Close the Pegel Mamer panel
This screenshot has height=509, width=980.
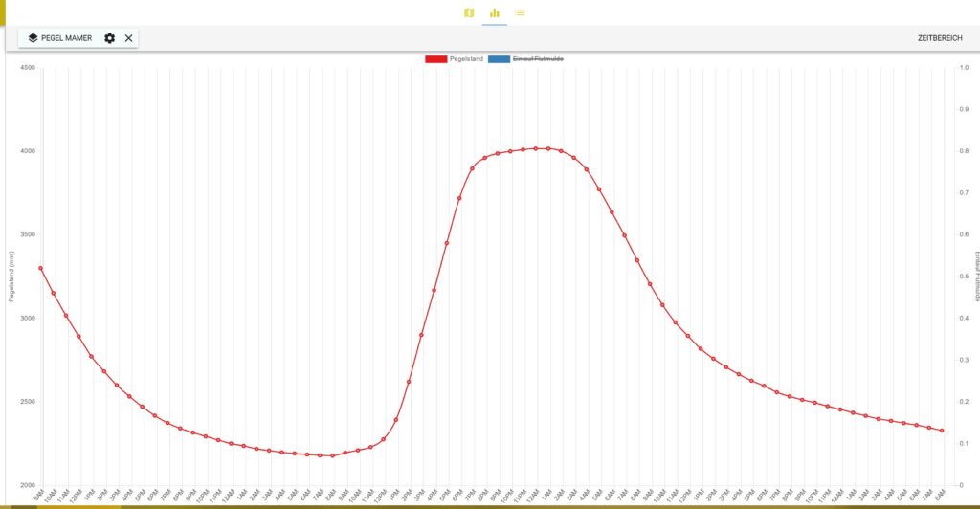[129, 38]
